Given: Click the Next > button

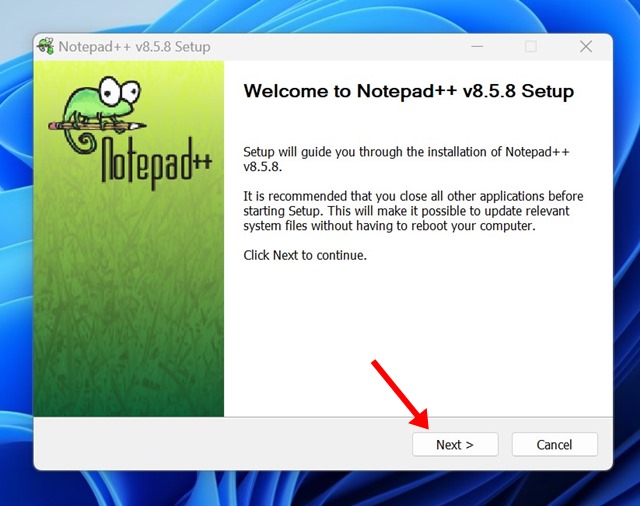Looking at the screenshot, I should pyautogui.click(x=455, y=444).
